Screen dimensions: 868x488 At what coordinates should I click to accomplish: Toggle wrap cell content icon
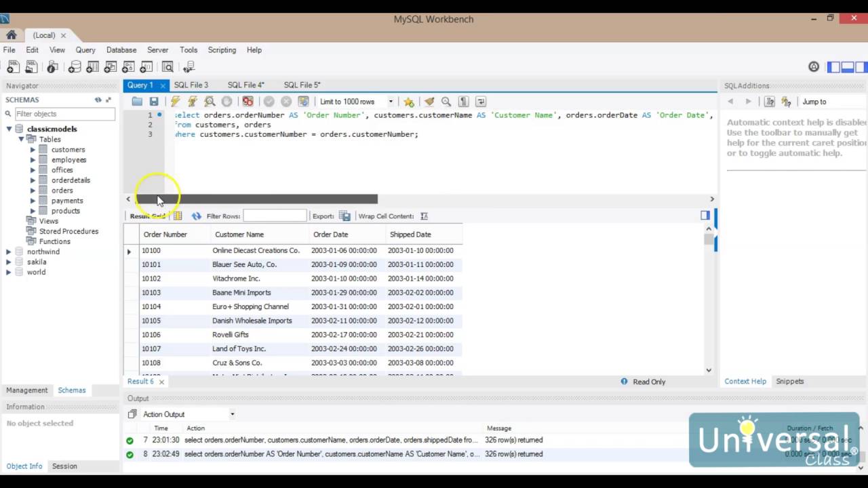point(424,216)
